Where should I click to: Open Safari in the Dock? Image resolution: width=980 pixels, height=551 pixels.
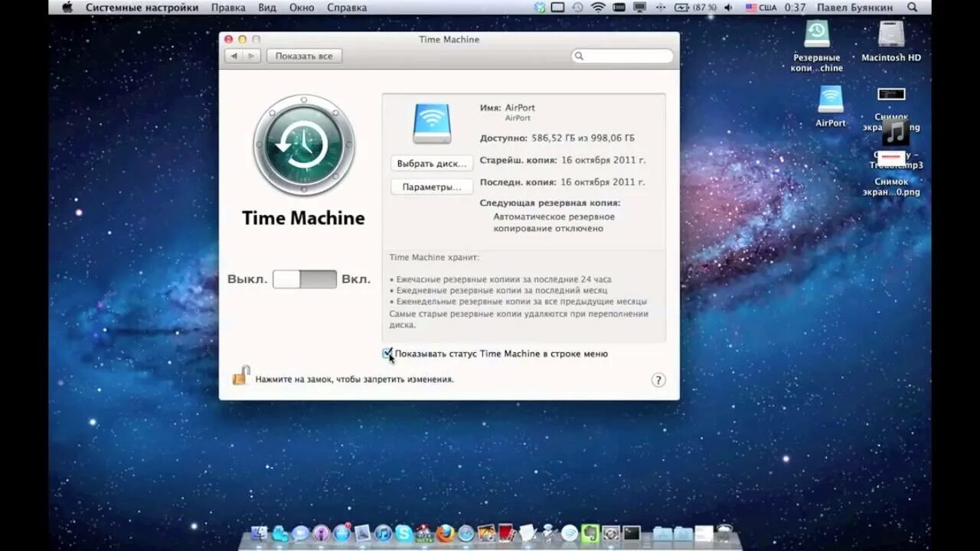(466, 533)
